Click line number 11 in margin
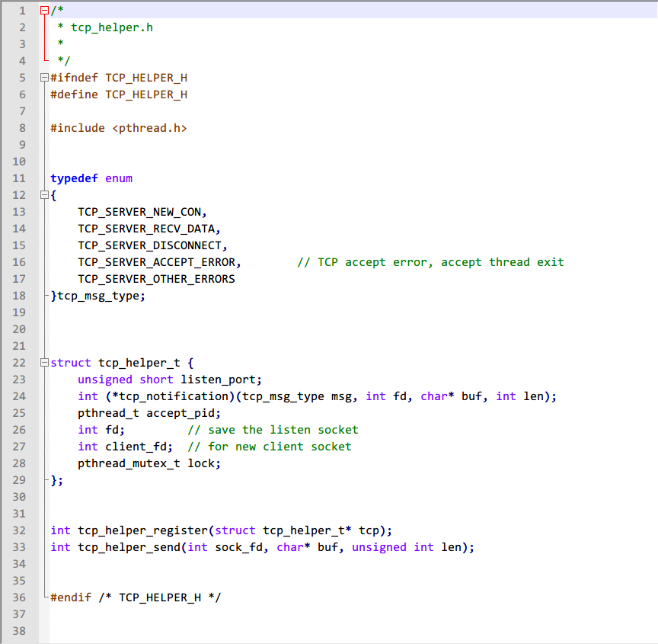Image resolution: width=658 pixels, height=644 pixels. coord(19,178)
